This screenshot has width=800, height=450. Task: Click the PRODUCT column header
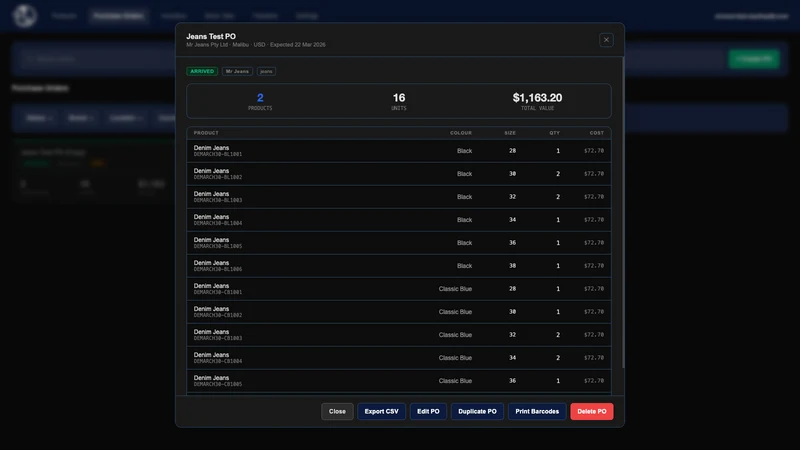(206, 133)
